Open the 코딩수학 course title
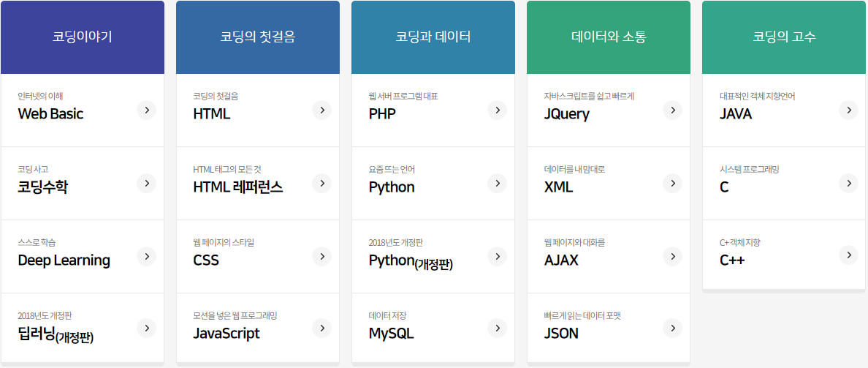 42,187
